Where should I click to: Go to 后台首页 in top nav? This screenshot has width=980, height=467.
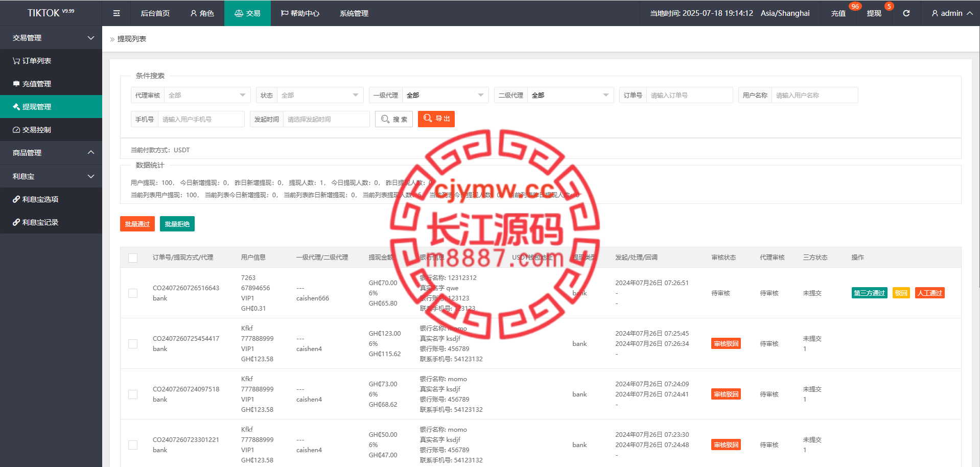155,13
